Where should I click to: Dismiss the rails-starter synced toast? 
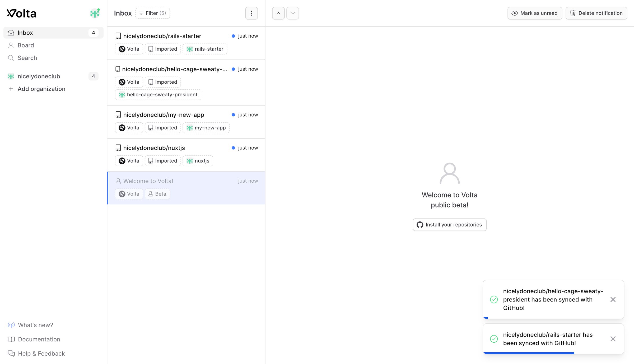pyautogui.click(x=613, y=339)
